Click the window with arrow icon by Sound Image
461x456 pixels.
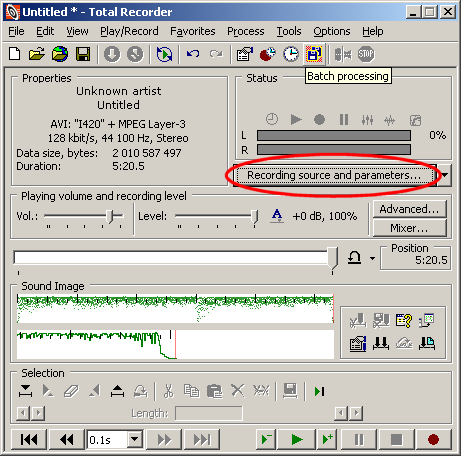click(x=427, y=321)
